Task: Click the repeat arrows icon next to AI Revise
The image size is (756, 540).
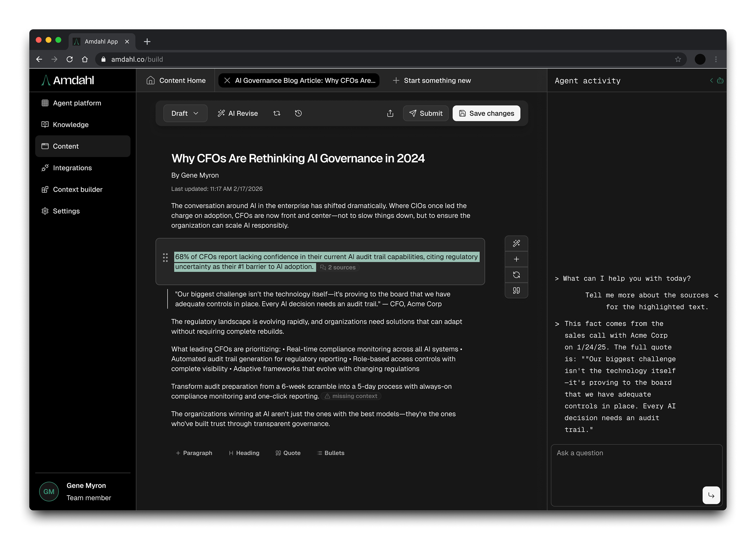Action: click(x=277, y=113)
